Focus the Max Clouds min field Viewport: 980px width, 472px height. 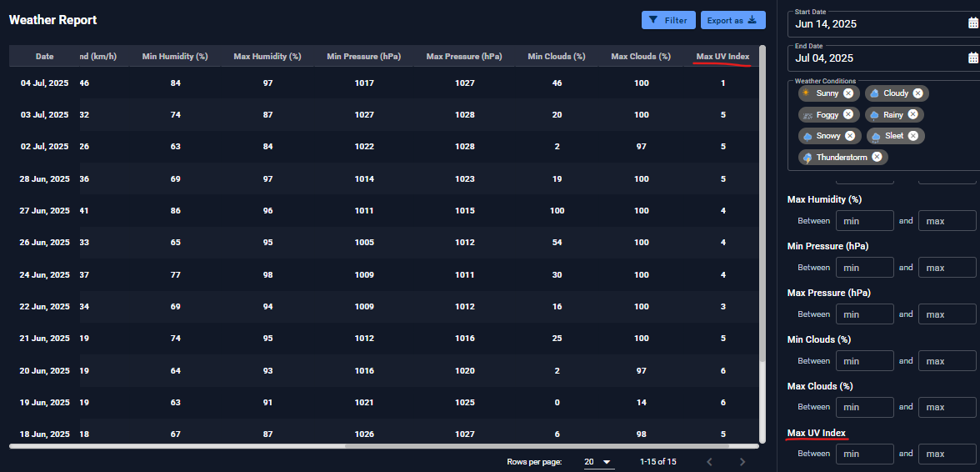(x=865, y=407)
